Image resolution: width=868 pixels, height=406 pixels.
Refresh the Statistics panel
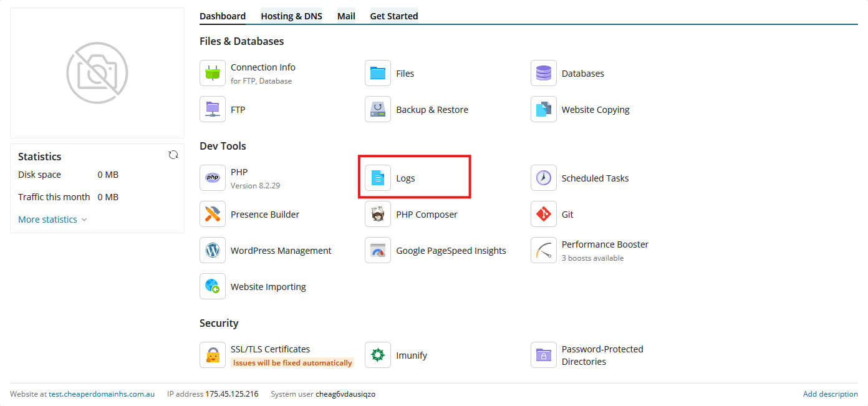click(173, 155)
